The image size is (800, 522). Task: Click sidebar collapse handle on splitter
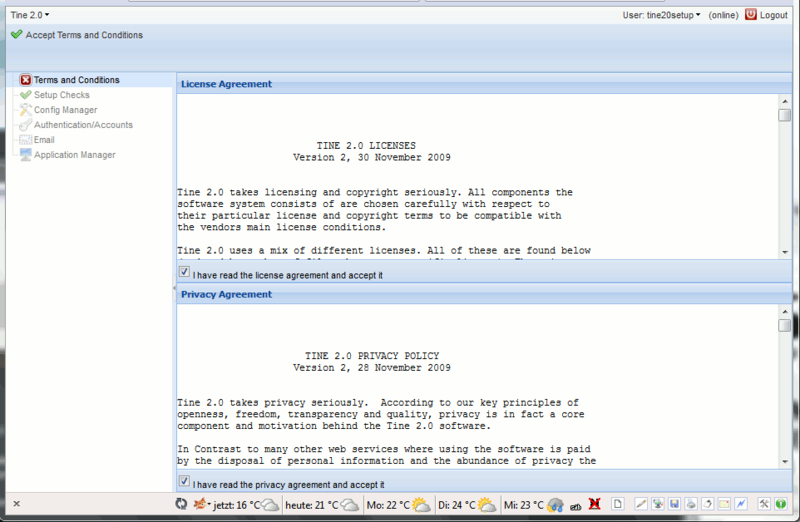(174, 288)
